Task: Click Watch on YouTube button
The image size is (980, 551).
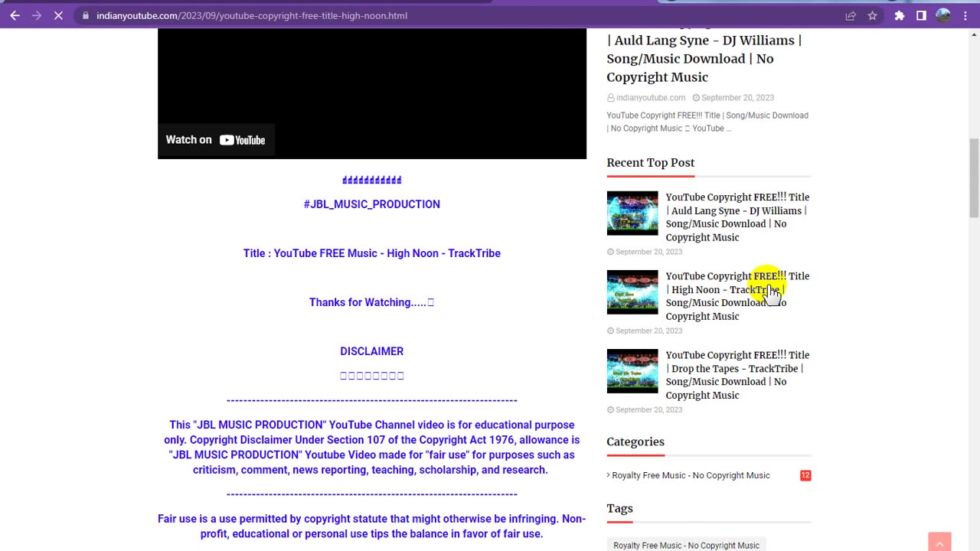Action: tap(216, 140)
